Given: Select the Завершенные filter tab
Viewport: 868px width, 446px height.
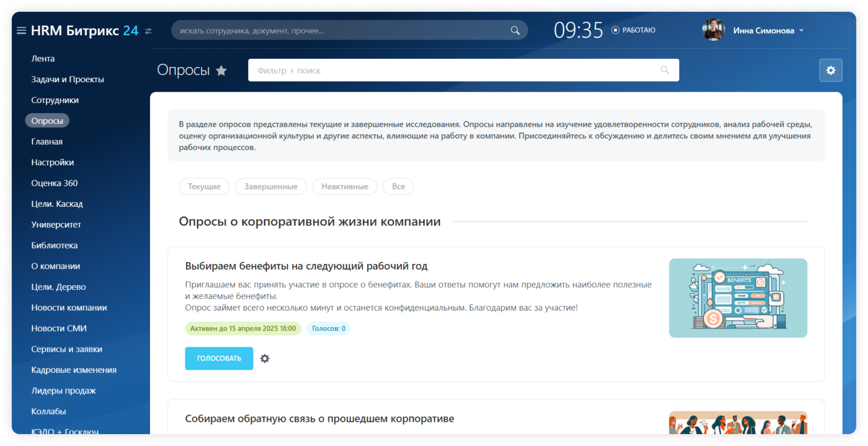Looking at the screenshot, I should point(271,187).
